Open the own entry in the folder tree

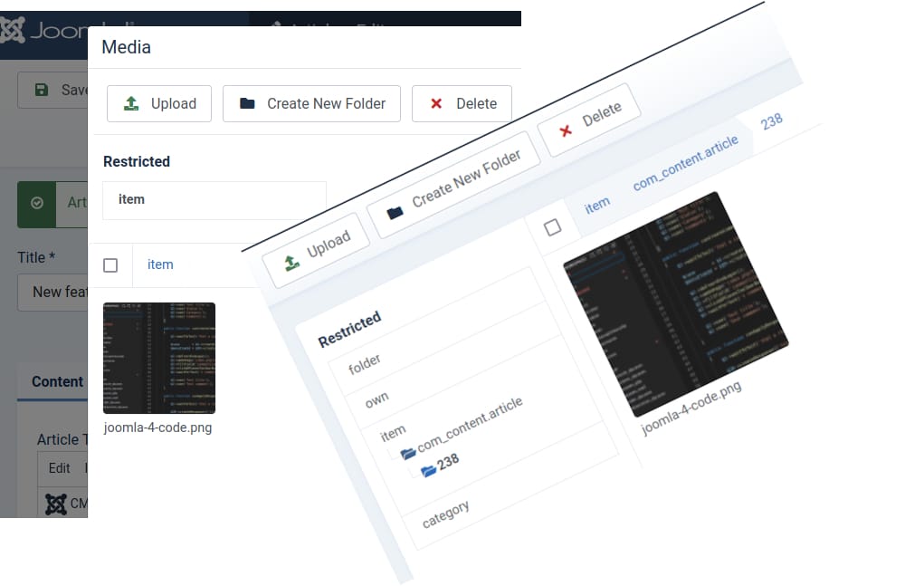click(375, 396)
